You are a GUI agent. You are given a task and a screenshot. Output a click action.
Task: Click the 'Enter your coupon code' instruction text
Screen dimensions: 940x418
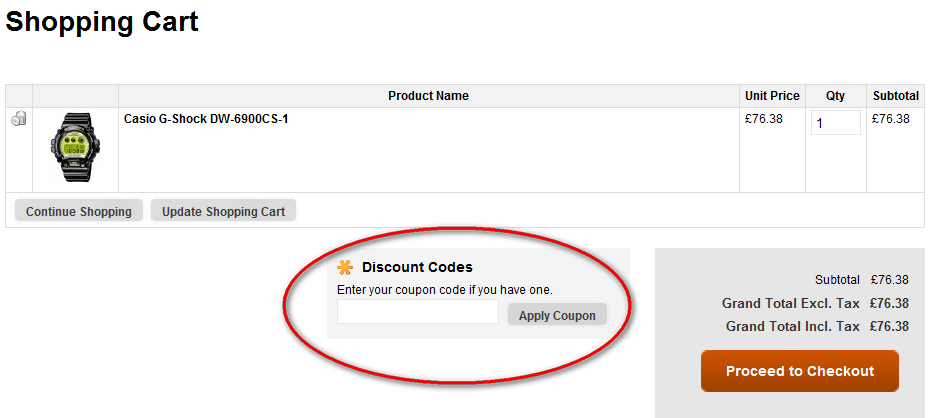[x=444, y=290]
